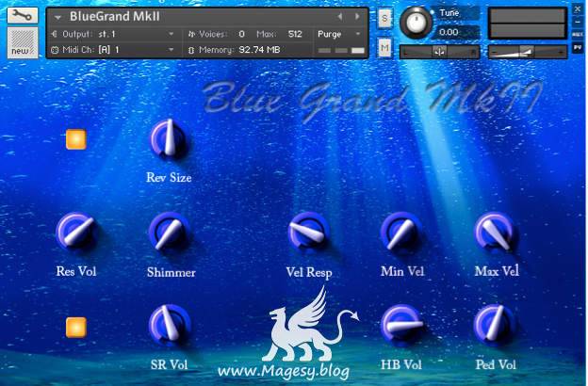
Task: Open instrument edit mode with wrench icon
Action: (x=23, y=15)
